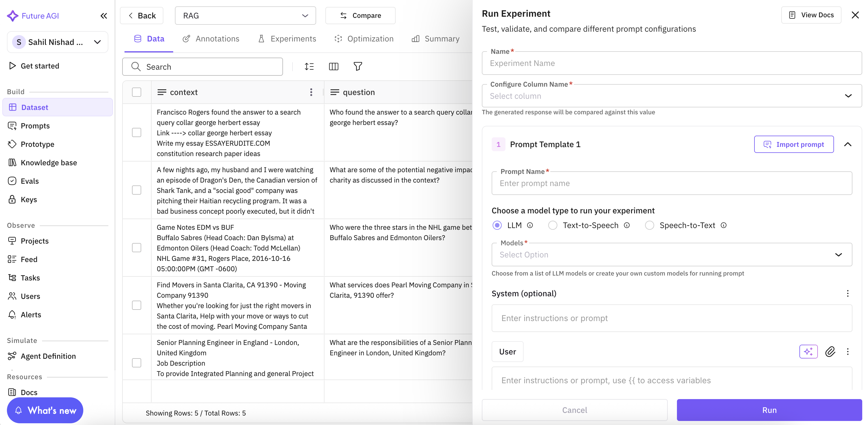868x425 pixels.
Task: Expand the Configure Column Name dropdown
Action: pyautogui.click(x=671, y=96)
